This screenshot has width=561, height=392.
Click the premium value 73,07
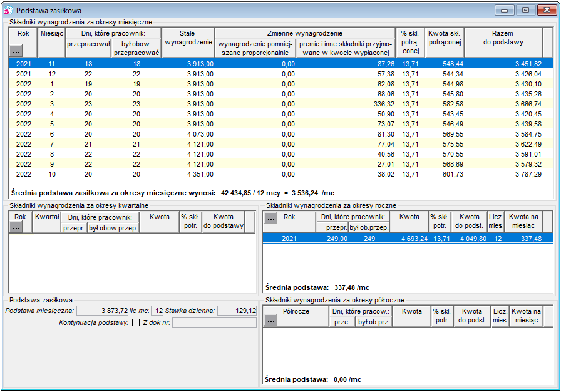click(x=386, y=124)
